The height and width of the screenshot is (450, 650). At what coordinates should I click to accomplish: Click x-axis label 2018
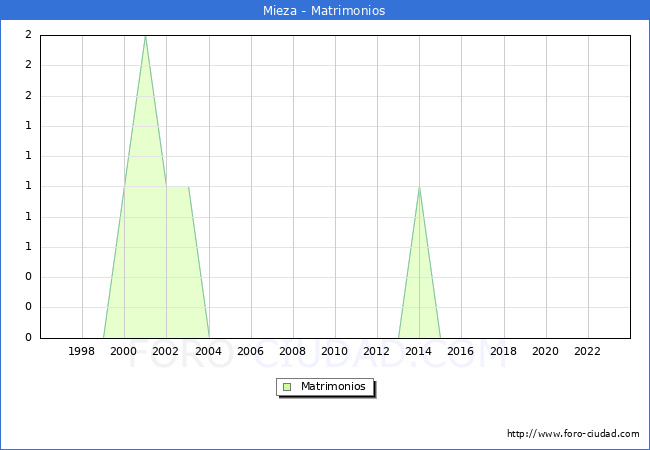pyautogui.click(x=504, y=351)
